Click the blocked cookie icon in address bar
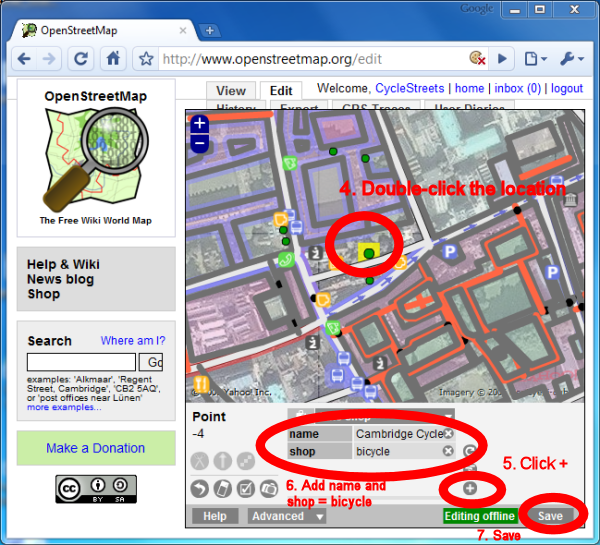Image resolution: width=600 pixels, height=545 pixels. (x=477, y=58)
